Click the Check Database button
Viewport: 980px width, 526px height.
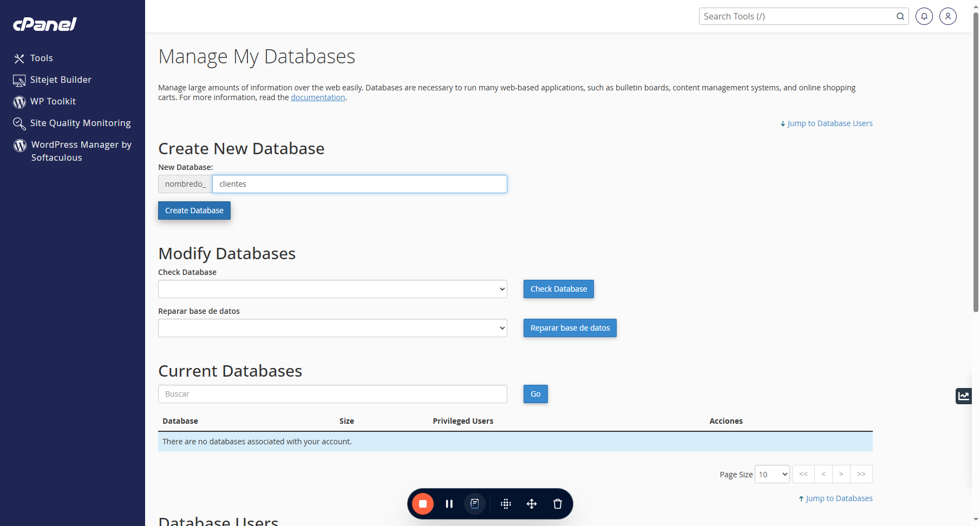click(x=559, y=289)
